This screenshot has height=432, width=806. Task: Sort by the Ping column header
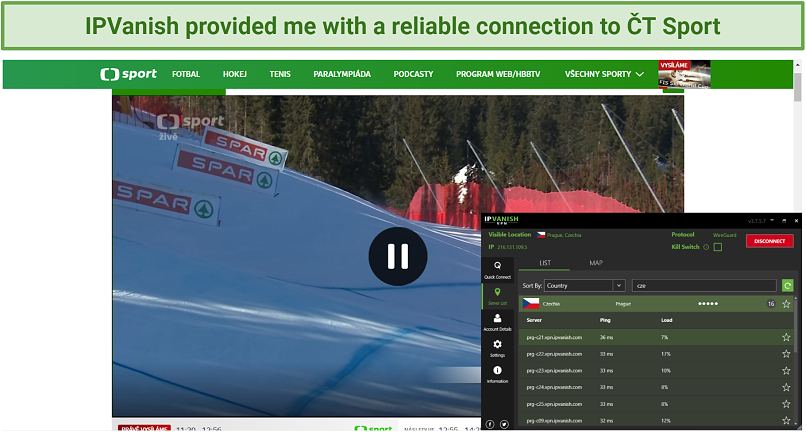(605, 320)
